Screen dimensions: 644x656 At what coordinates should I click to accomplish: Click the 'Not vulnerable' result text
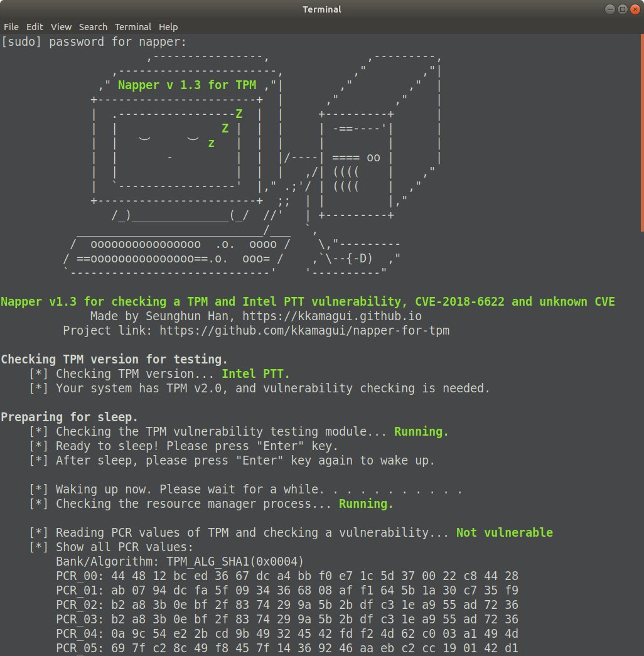click(504, 532)
